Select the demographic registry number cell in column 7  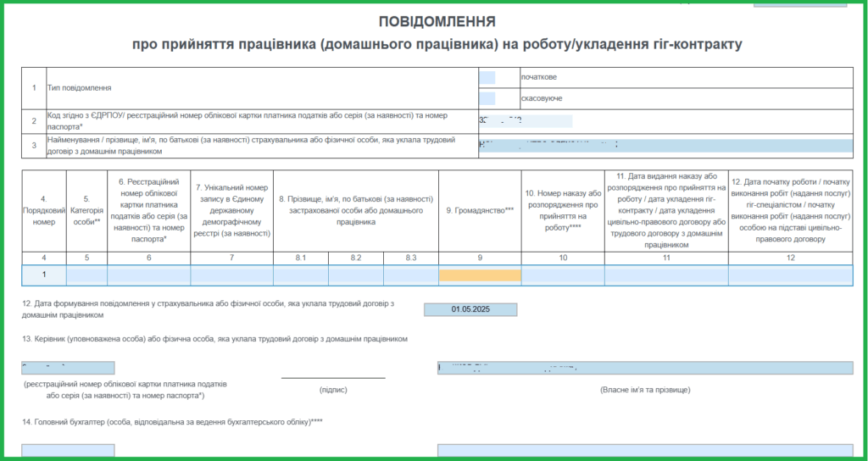pyautogui.click(x=231, y=275)
